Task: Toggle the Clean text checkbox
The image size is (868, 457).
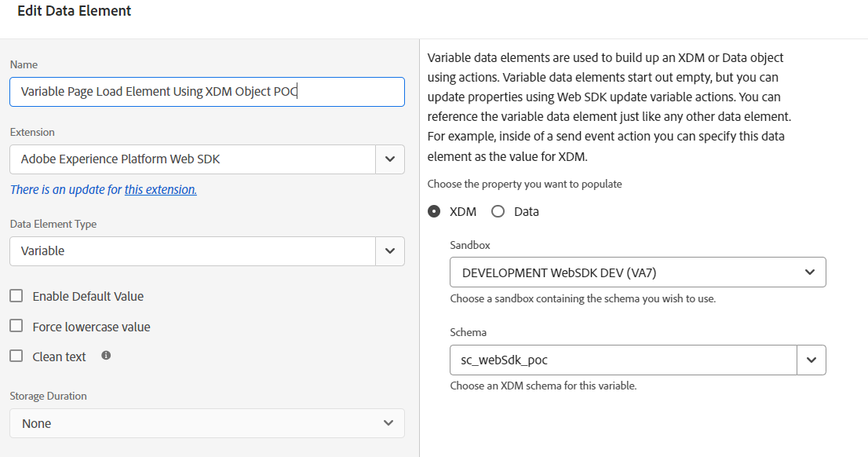Action: click(16, 356)
